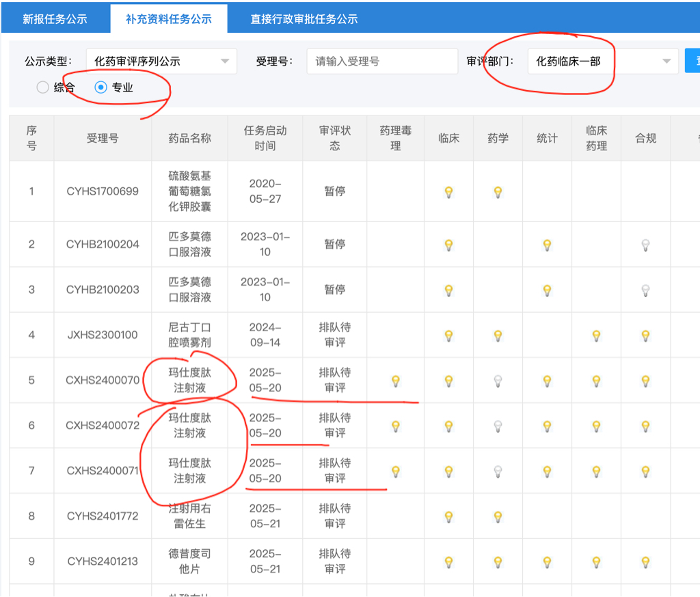Click 药理毒理 bulb for CXHS2400072
This screenshot has height=597, width=700.
(396, 426)
